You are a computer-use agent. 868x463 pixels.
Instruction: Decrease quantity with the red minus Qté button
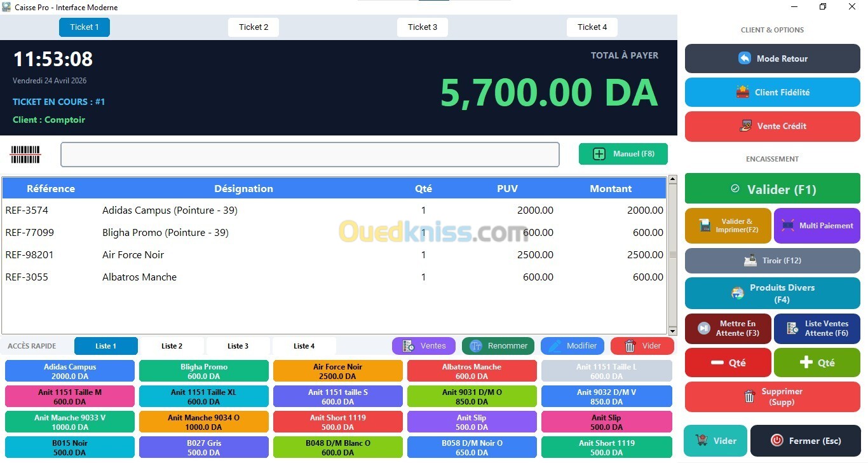point(728,363)
